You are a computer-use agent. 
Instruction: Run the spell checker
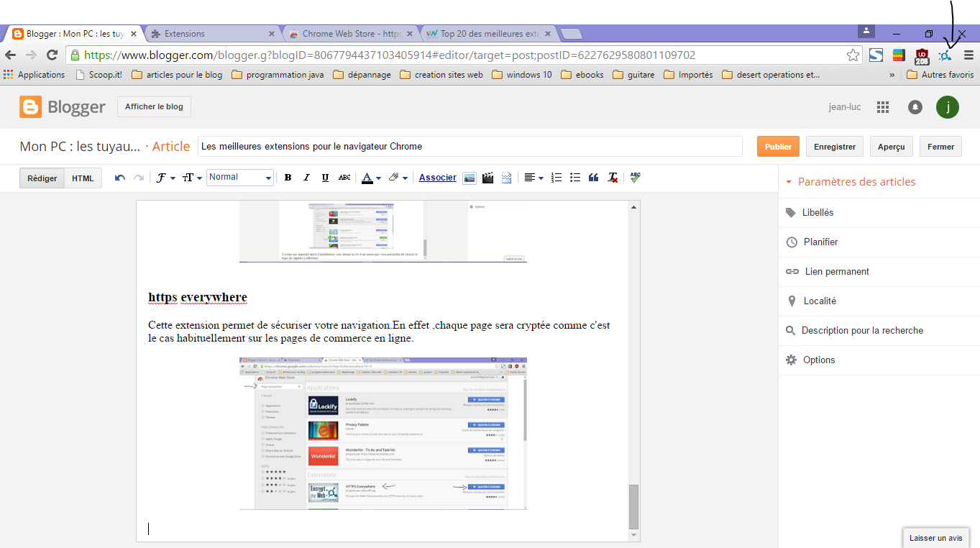coord(635,177)
